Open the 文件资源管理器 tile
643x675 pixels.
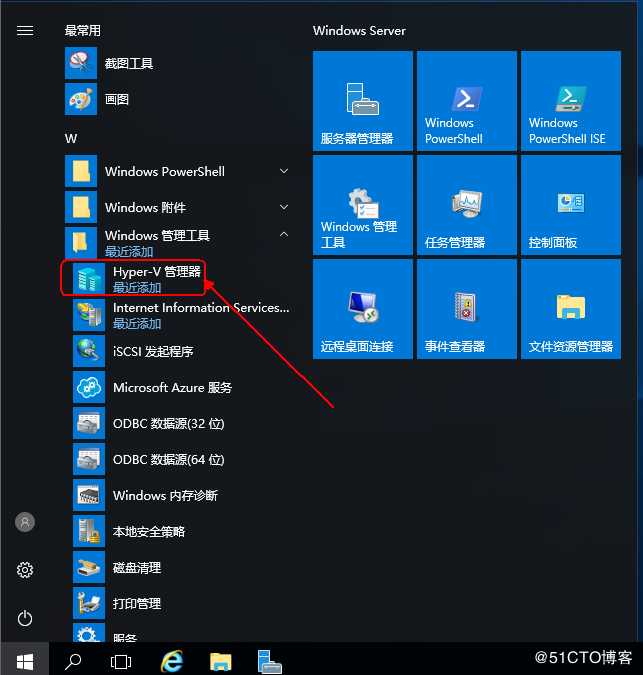click(x=571, y=309)
